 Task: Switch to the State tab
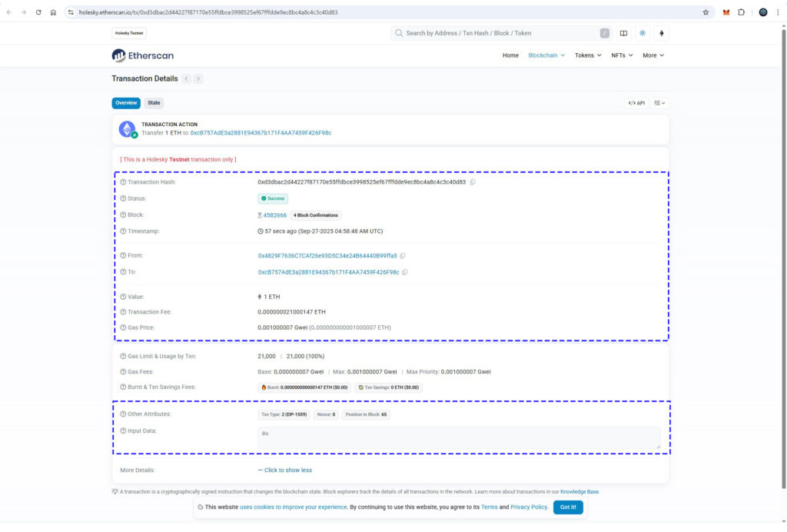(x=154, y=103)
